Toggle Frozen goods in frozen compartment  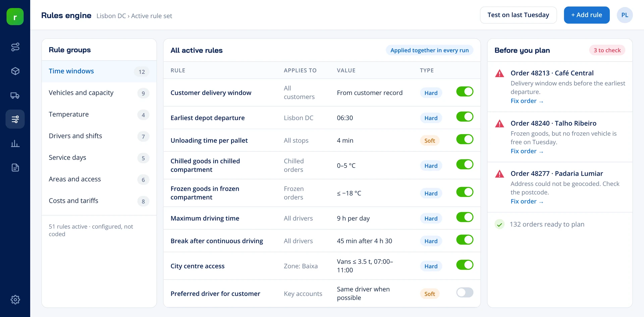(x=465, y=192)
